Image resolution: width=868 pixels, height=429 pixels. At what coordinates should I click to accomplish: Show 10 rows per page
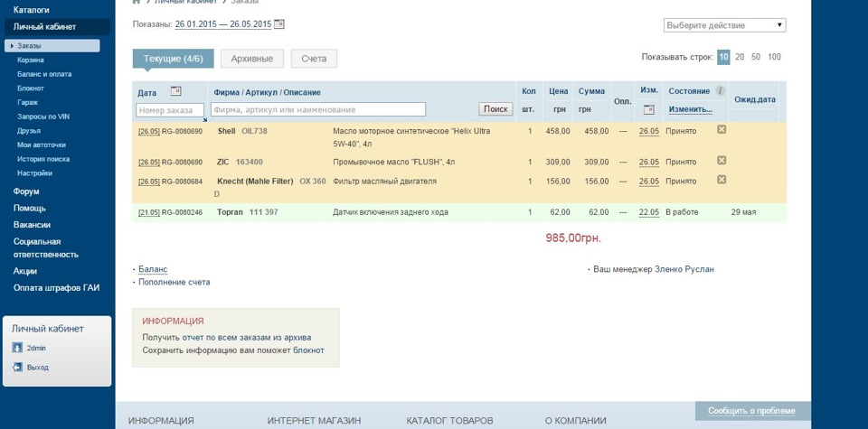click(x=723, y=56)
